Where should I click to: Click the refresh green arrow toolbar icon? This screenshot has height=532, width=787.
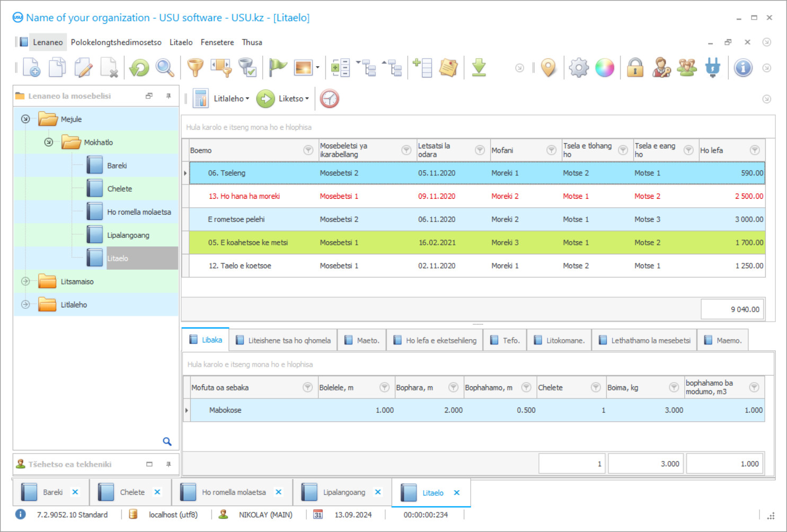(139, 68)
